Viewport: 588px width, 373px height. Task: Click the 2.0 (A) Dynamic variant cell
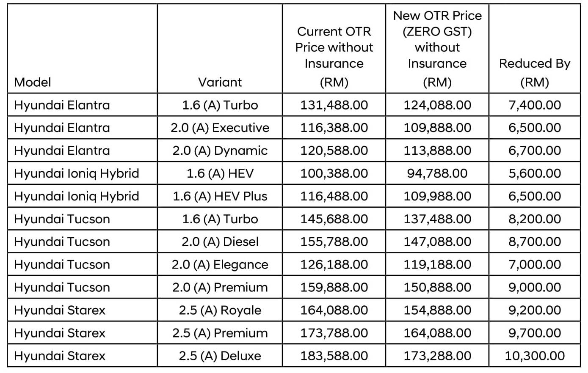click(x=220, y=151)
